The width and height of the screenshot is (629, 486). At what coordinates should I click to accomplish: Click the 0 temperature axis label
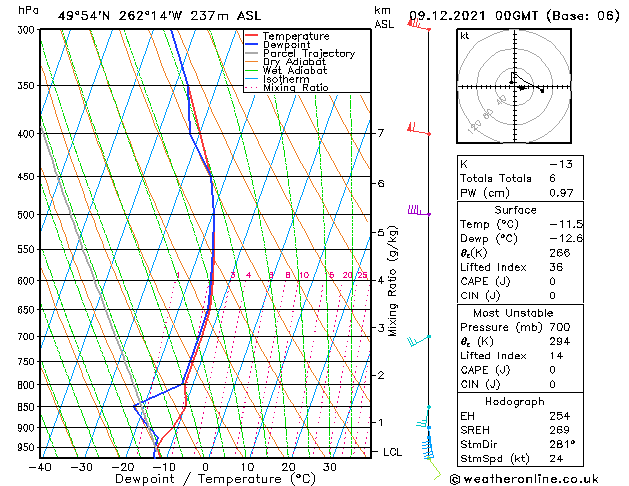[205, 467]
